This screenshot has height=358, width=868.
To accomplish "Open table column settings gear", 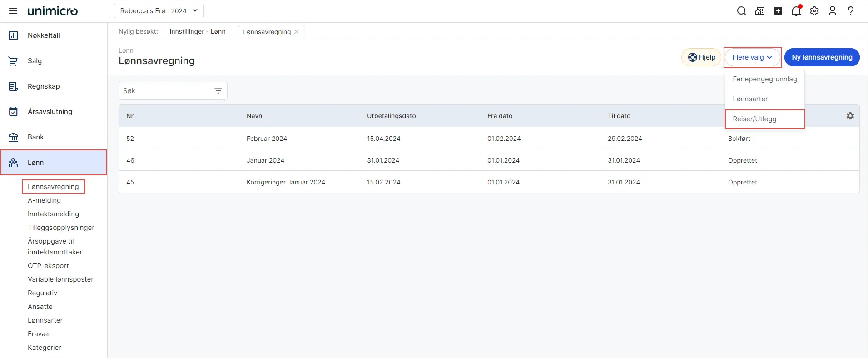I will (x=850, y=116).
